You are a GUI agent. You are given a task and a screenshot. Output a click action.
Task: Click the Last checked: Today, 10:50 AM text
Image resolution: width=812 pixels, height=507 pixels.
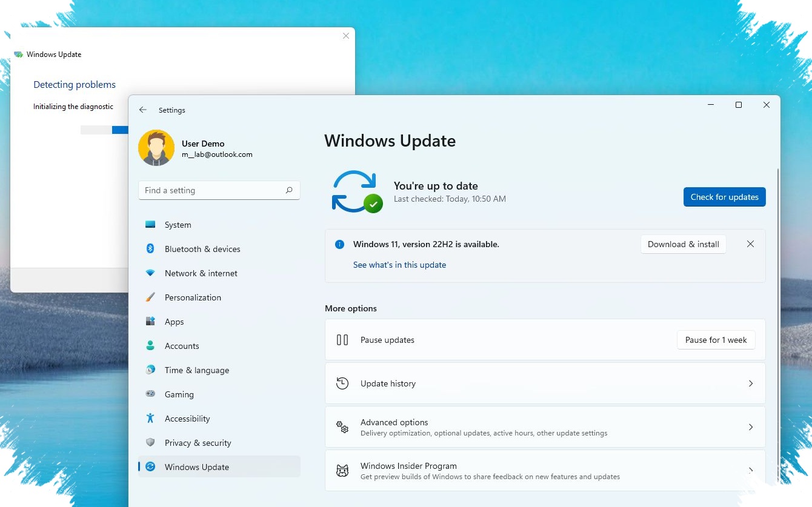tap(450, 199)
